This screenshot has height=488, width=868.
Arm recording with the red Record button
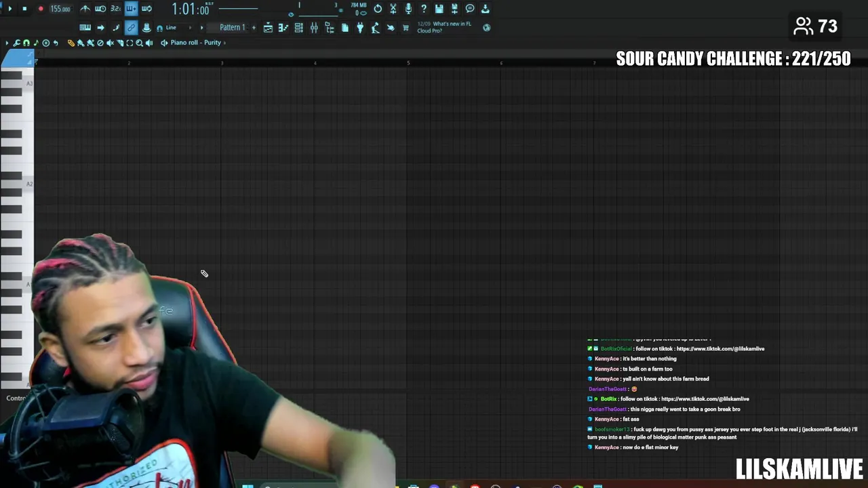[x=41, y=9]
